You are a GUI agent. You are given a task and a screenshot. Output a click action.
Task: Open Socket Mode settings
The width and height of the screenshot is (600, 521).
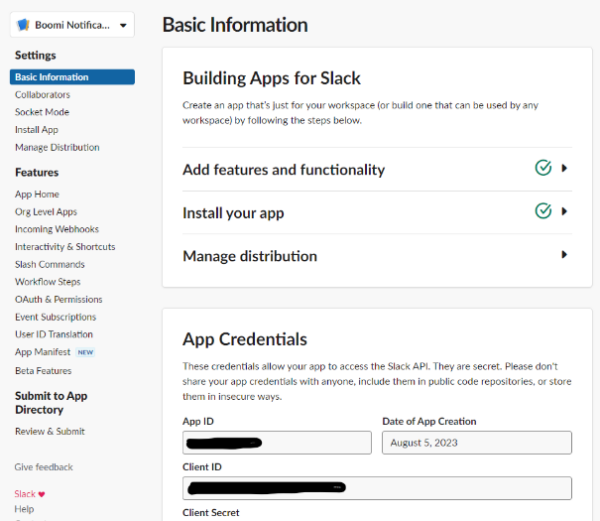click(42, 112)
